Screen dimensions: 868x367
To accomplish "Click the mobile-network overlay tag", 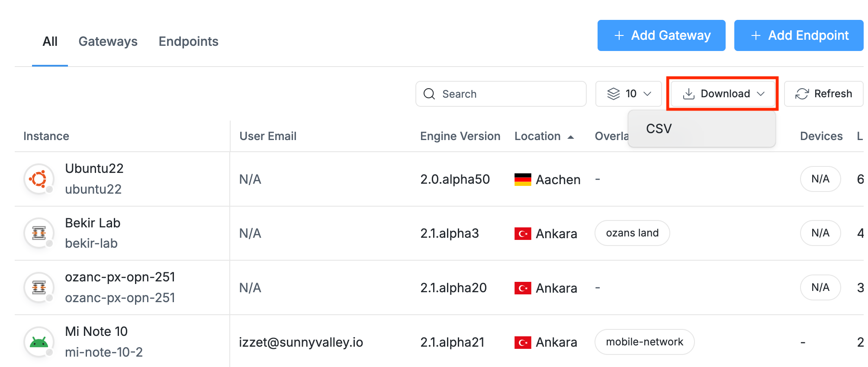I will point(644,342).
